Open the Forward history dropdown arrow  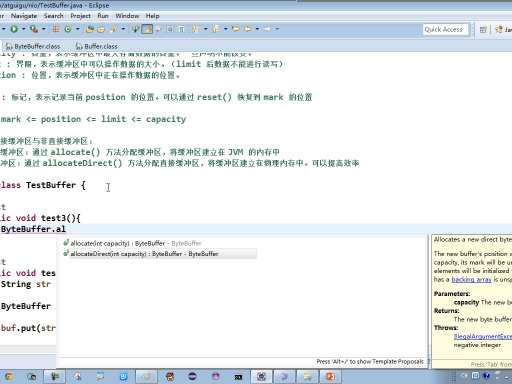click(x=277, y=29)
